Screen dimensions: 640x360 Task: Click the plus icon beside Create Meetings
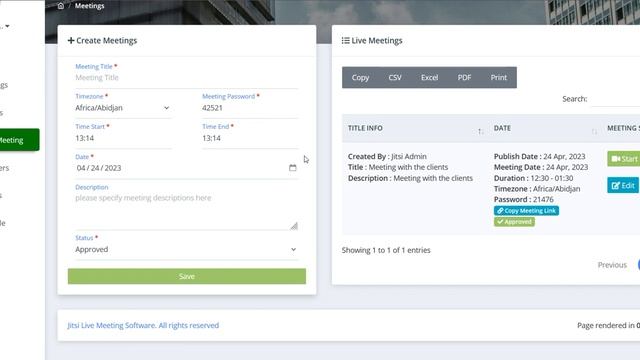pyautogui.click(x=71, y=40)
